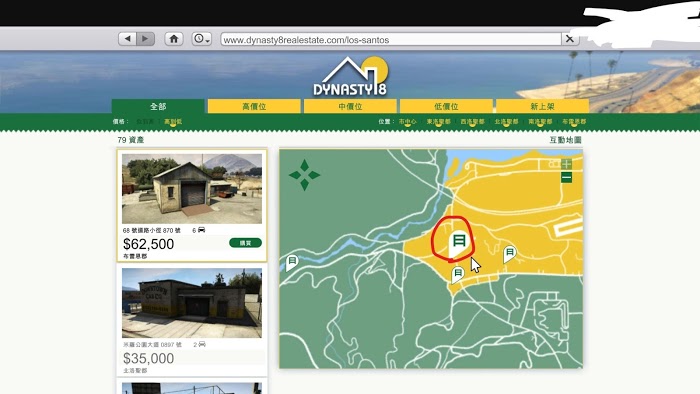Viewport: 700px width, 394px height.
Task: Click the 北洛聖都 text under $35,000
Action: click(135, 371)
